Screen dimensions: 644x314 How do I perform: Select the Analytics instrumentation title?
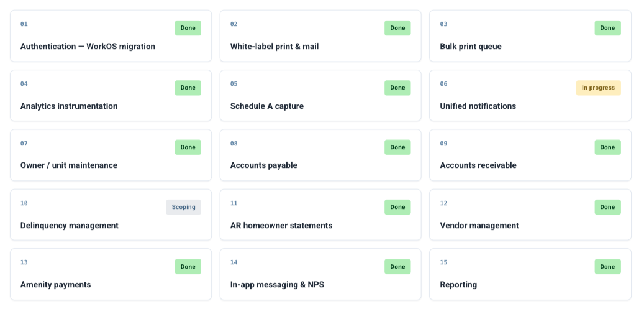tap(69, 106)
